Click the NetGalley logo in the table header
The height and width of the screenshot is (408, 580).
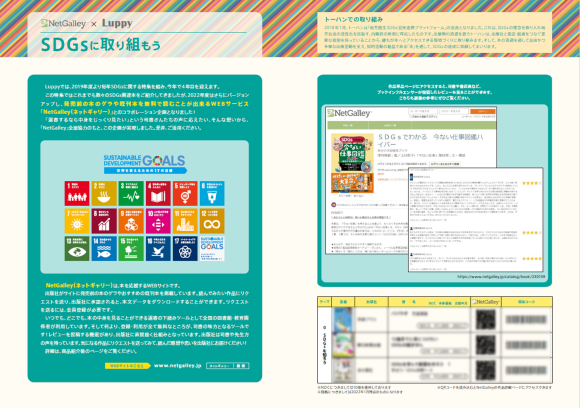(485, 302)
